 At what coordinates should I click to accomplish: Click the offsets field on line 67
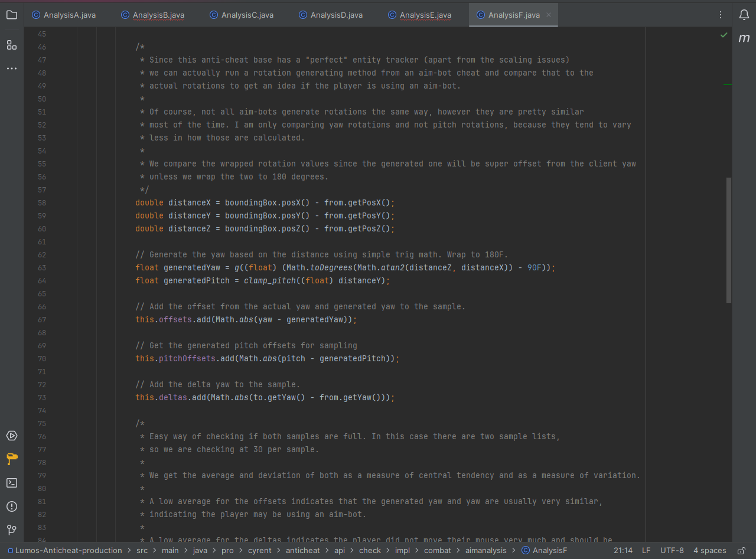coord(175,319)
